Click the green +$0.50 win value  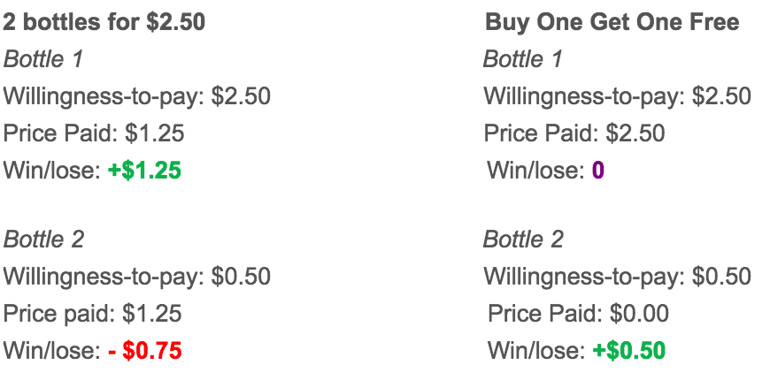coord(629,351)
